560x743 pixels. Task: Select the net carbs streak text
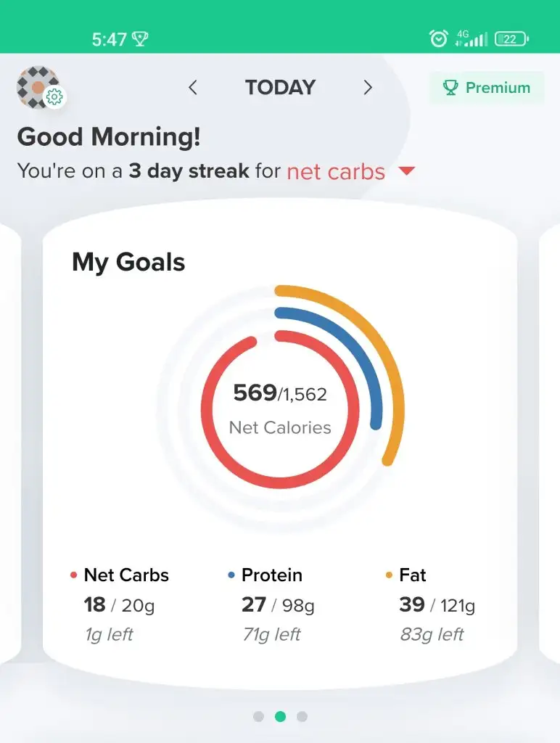pos(336,171)
